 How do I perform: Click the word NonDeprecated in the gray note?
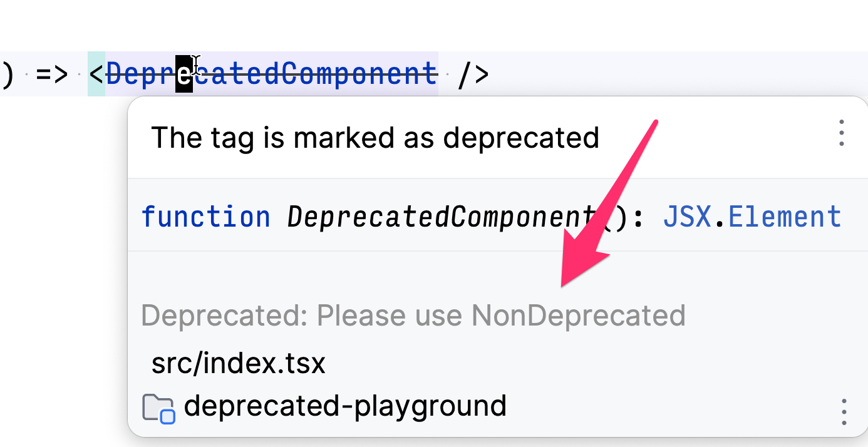[x=578, y=315]
